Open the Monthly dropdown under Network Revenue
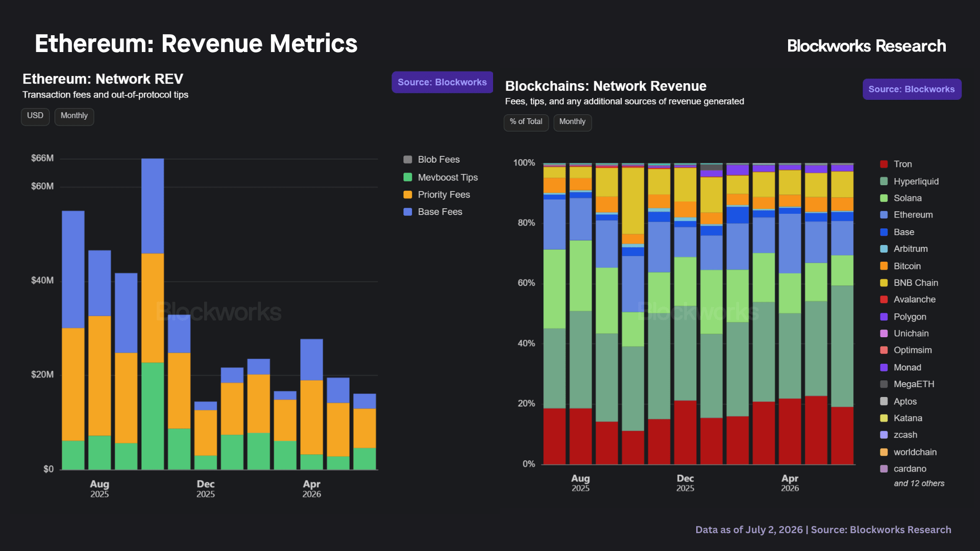 point(572,122)
